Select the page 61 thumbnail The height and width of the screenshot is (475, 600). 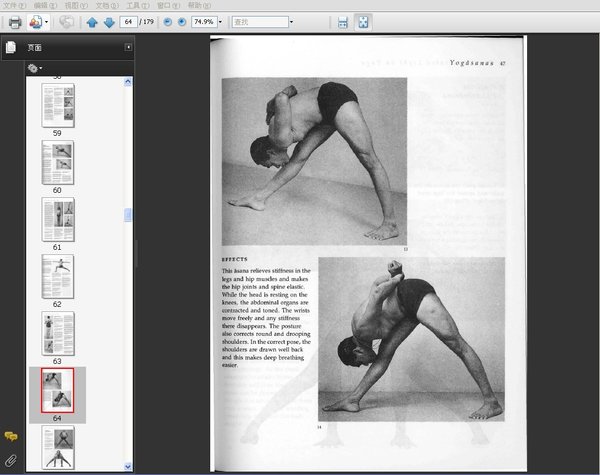pos(57,219)
